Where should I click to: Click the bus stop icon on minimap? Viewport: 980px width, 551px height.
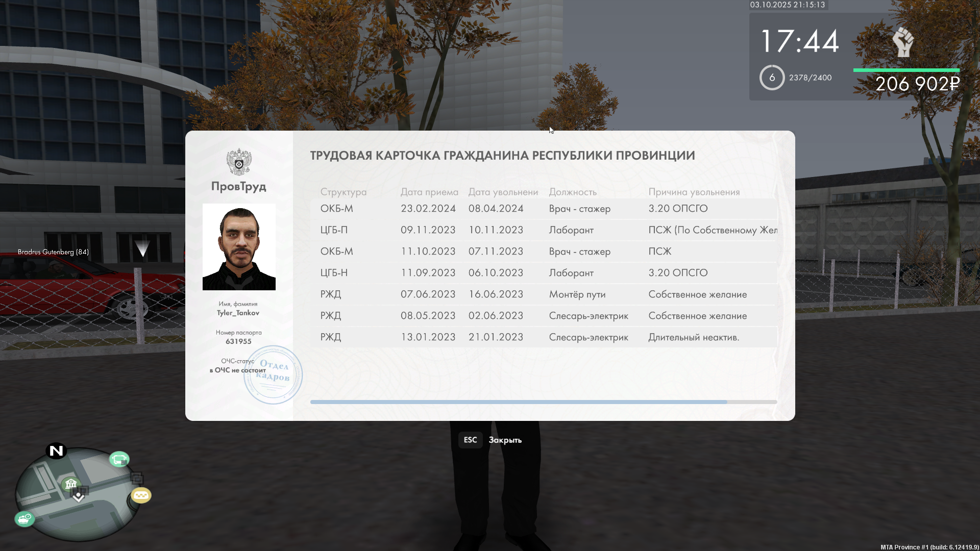pos(119,460)
